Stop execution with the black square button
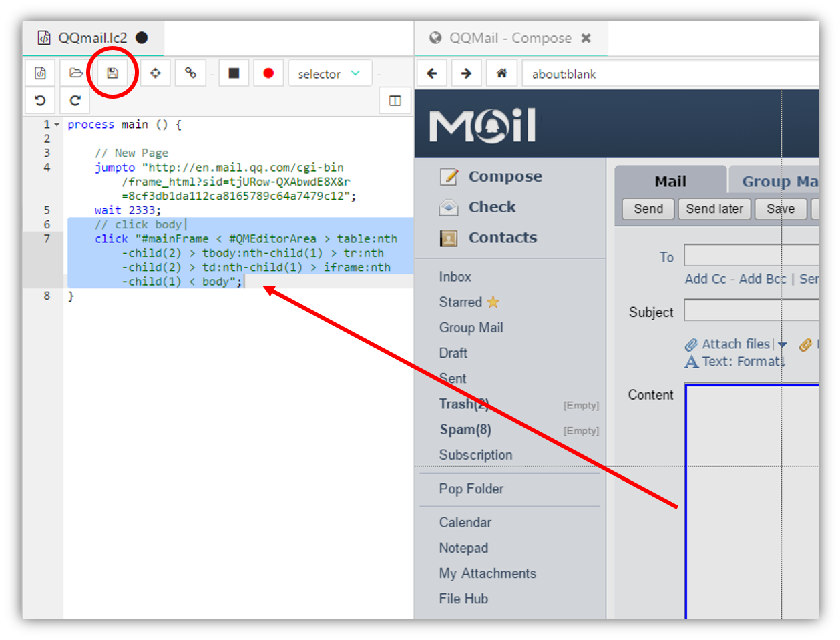 pos(234,73)
